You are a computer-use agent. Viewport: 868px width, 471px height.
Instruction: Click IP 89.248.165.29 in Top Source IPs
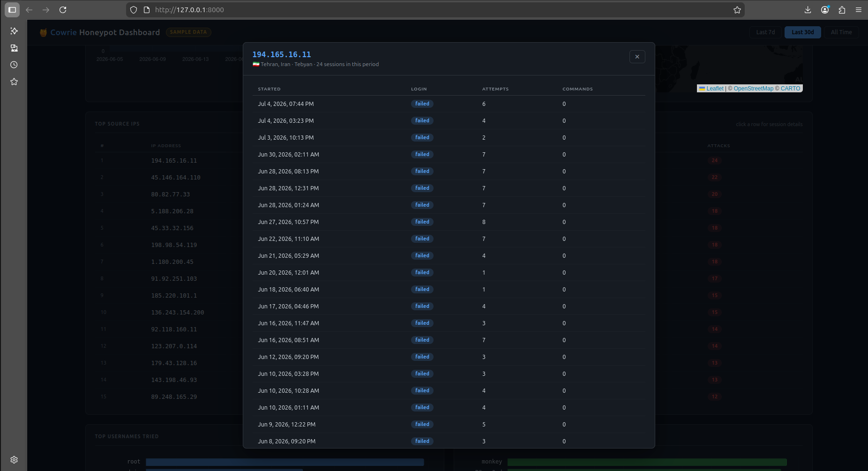pyautogui.click(x=174, y=397)
